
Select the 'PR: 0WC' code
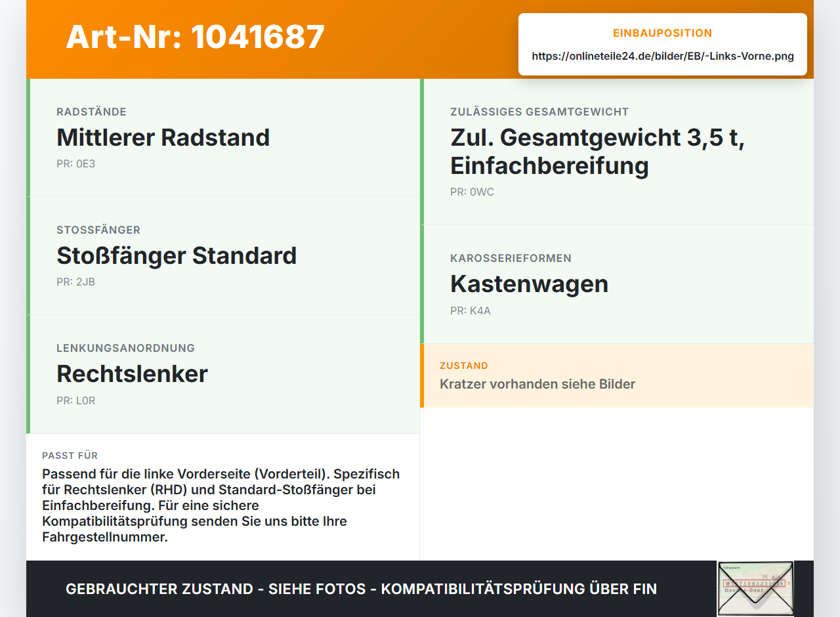pyautogui.click(x=472, y=192)
